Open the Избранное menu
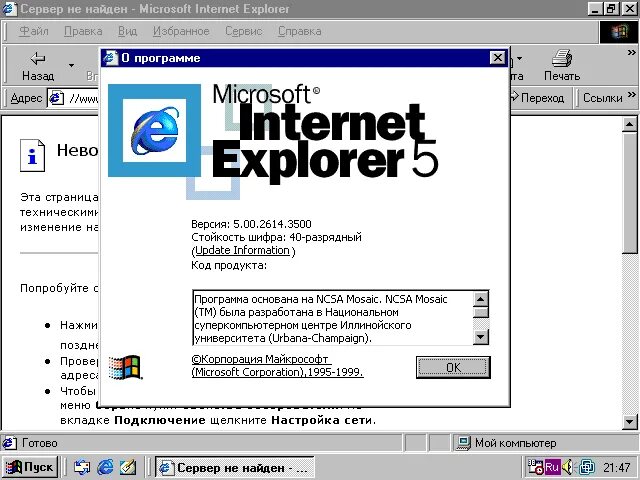Image resolution: width=640 pixels, height=480 pixels. pyautogui.click(x=181, y=31)
